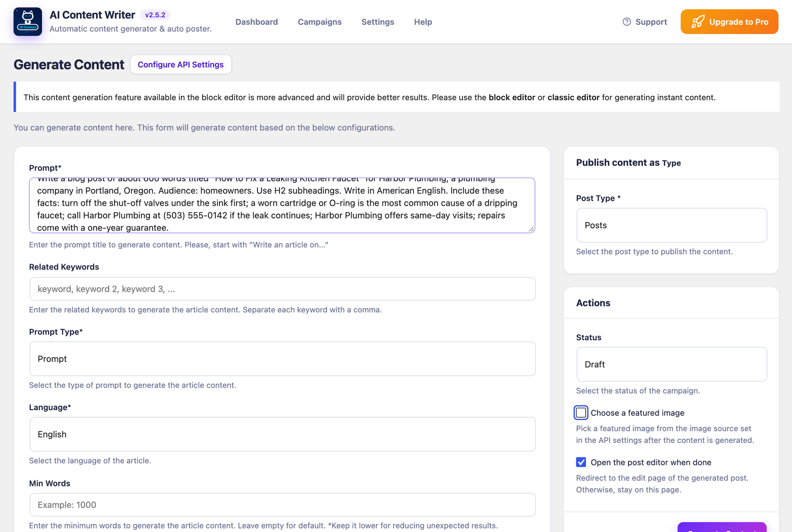Click the Generate Content heading
The image size is (792, 532).
(x=69, y=65)
